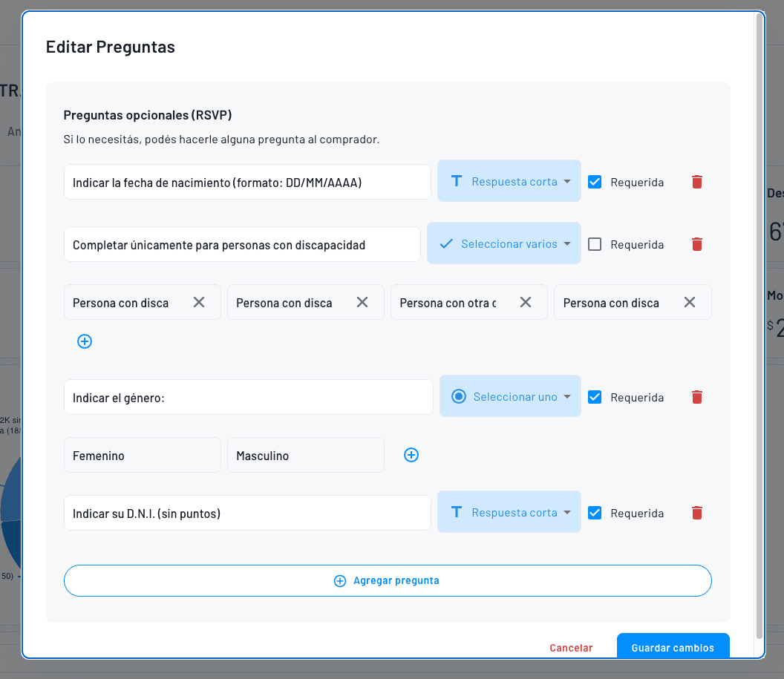Open the Seleccionar uno dropdown for gender
The height and width of the screenshot is (679, 784).
point(510,396)
